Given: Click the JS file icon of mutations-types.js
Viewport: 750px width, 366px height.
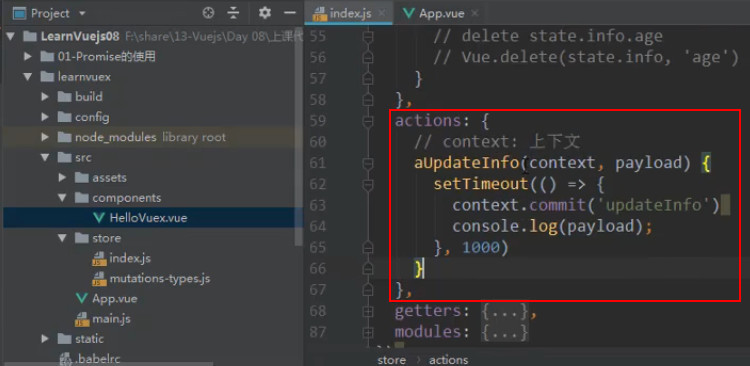Looking at the screenshot, I should pos(99,279).
